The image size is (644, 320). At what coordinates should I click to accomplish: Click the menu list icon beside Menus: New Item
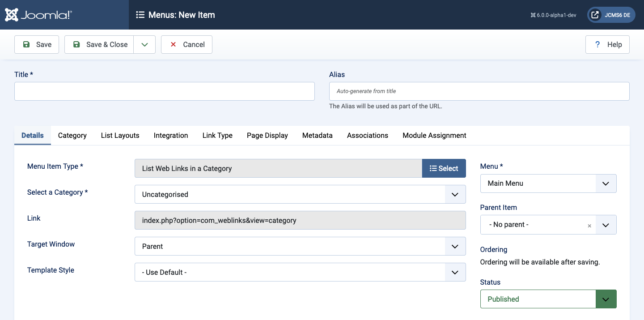pyautogui.click(x=140, y=15)
